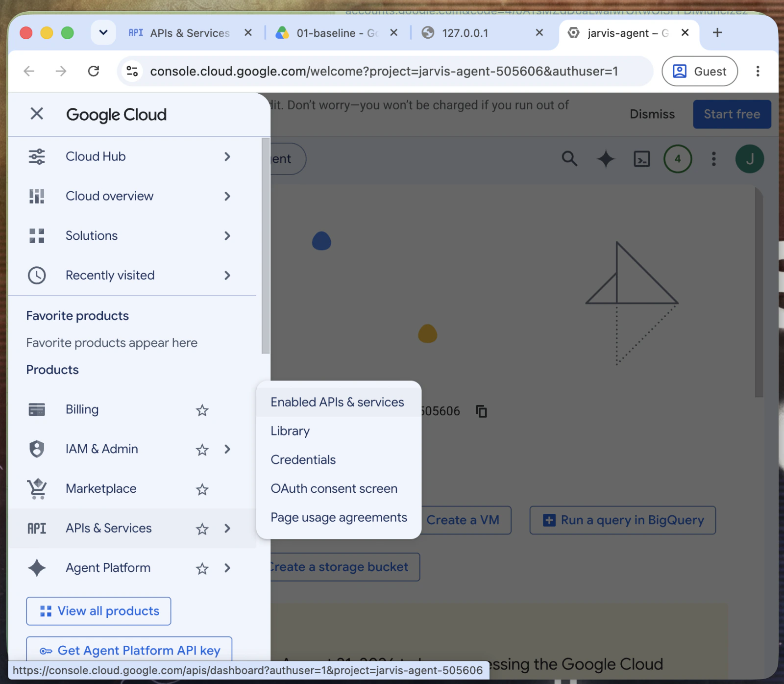Click the Marketplace cart icon

coord(37,489)
